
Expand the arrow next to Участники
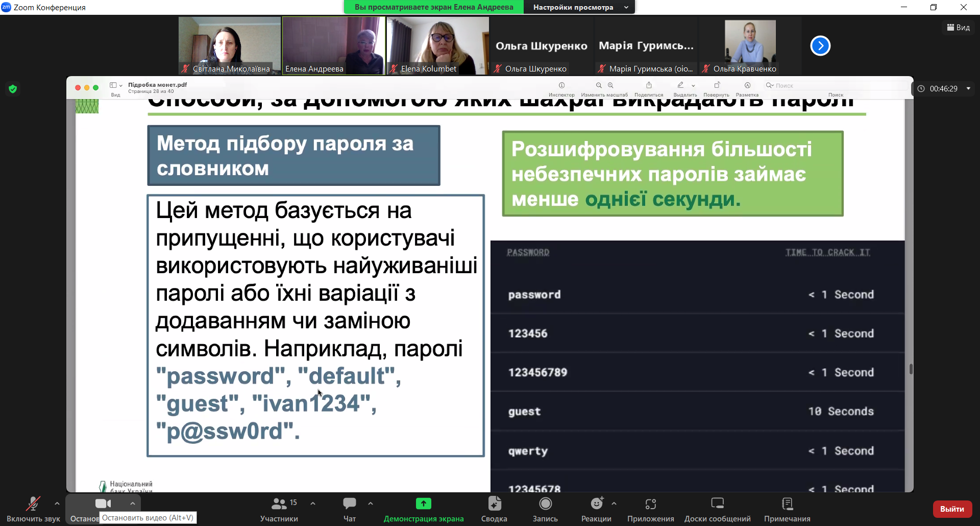[313, 504]
